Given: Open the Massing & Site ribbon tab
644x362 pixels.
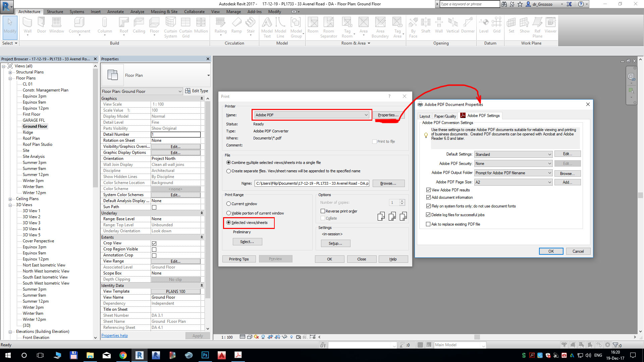Looking at the screenshot, I should pyautogui.click(x=164, y=12).
